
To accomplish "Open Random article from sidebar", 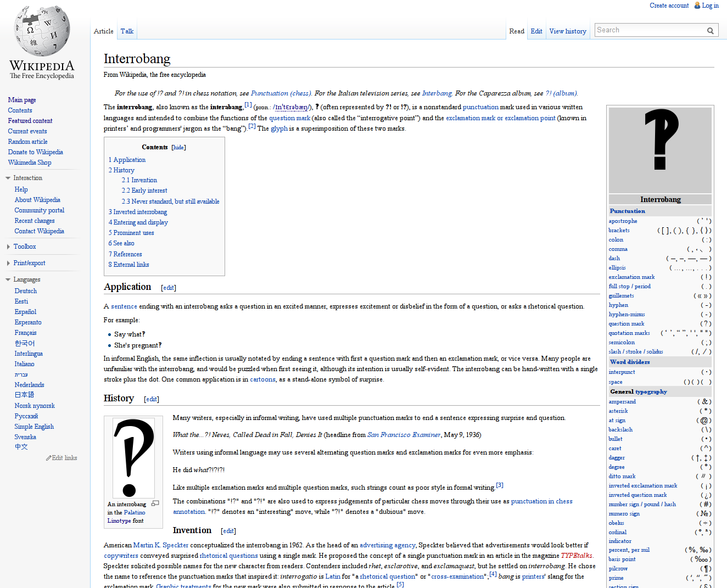I will (x=27, y=142).
